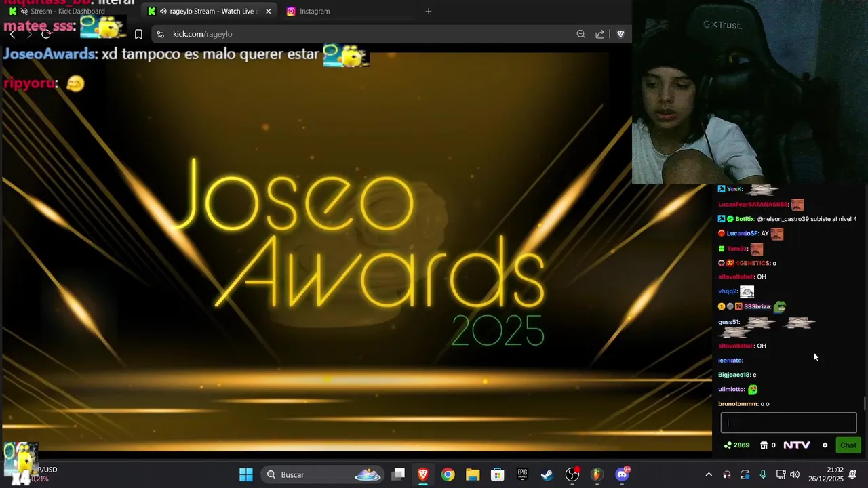Screen dimensions: 868x488
Task: Click the emote image beside vhqq2
Action: [x=747, y=292]
